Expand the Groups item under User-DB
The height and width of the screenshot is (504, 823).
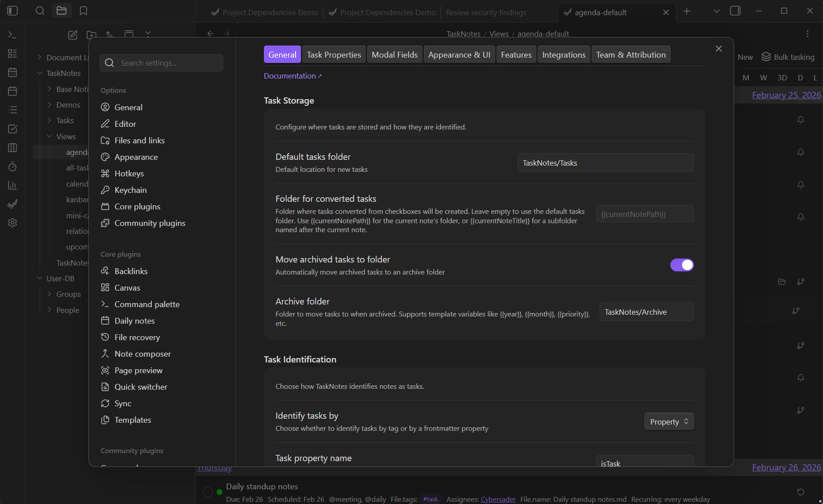(50, 294)
